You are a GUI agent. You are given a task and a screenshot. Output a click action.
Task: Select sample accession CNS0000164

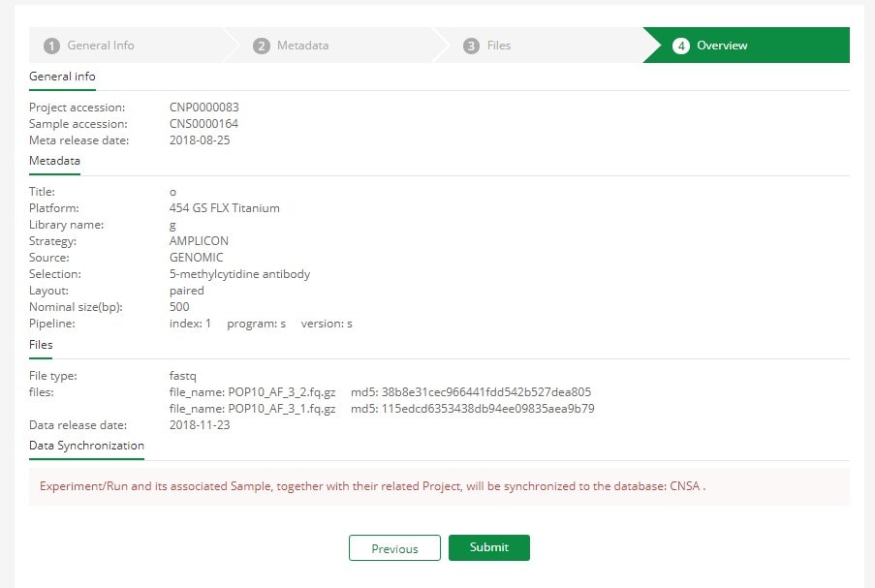coord(203,124)
